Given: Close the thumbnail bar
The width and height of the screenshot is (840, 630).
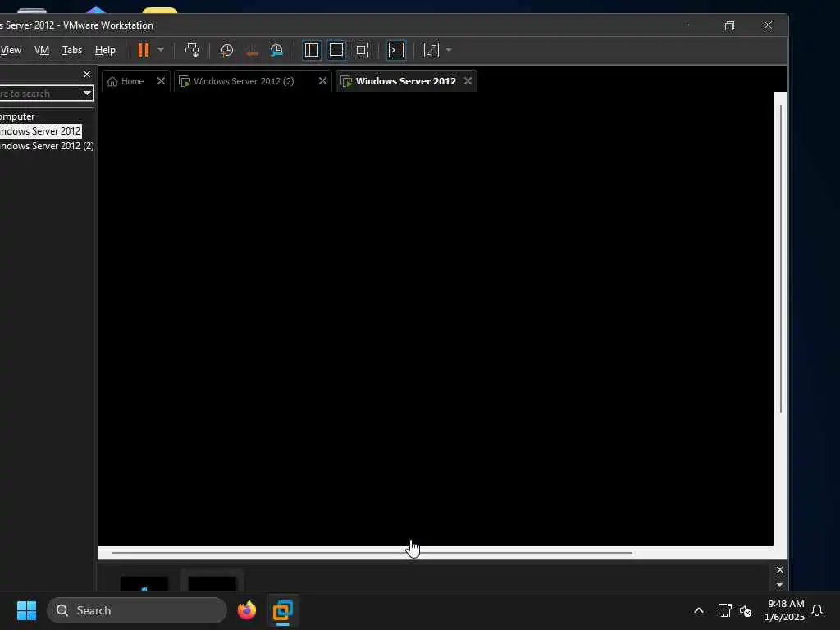Looking at the screenshot, I should [780, 569].
